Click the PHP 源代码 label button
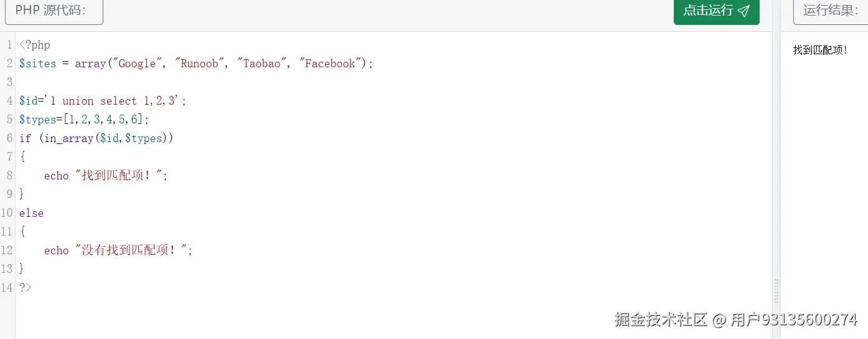868x339 pixels. click(54, 11)
